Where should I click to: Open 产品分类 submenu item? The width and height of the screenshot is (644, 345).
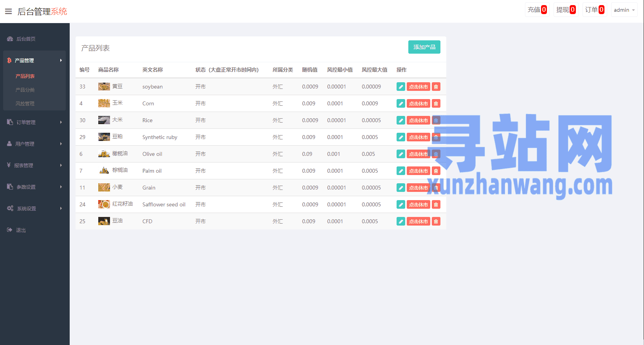click(x=25, y=90)
